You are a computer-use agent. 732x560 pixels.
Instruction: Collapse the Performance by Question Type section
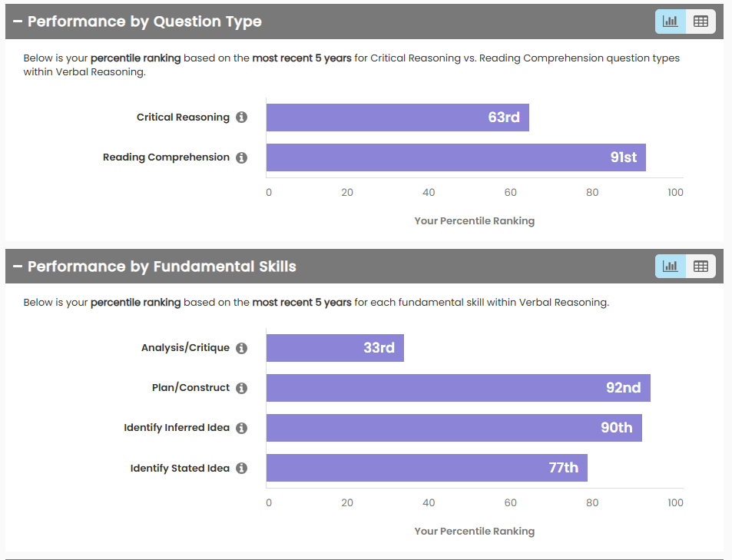pyautogui.click(x=18, y=22)
